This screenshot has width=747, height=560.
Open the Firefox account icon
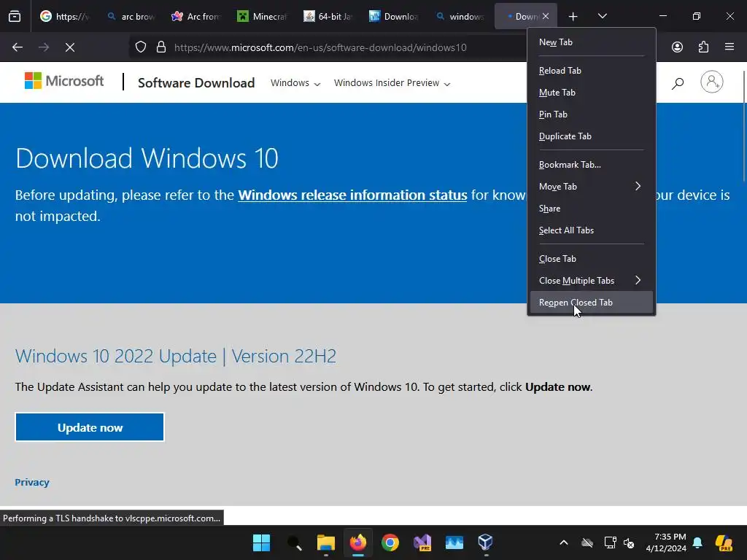point(677,47)
